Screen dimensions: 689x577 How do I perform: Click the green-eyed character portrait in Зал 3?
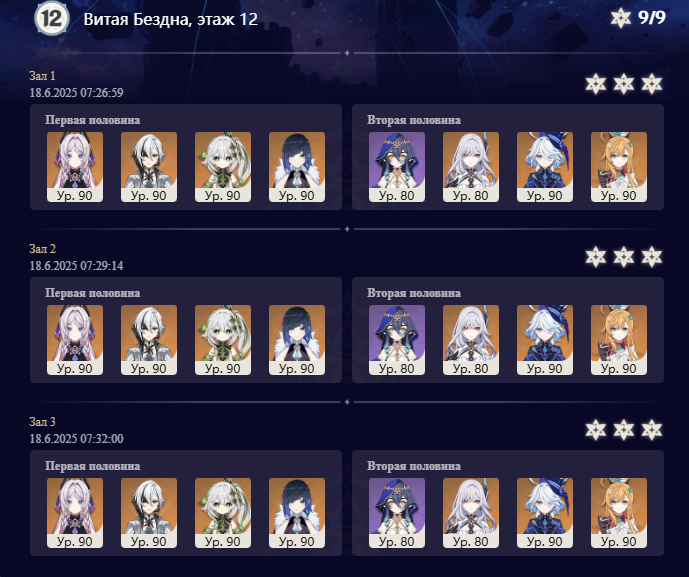tap(223, 513)
